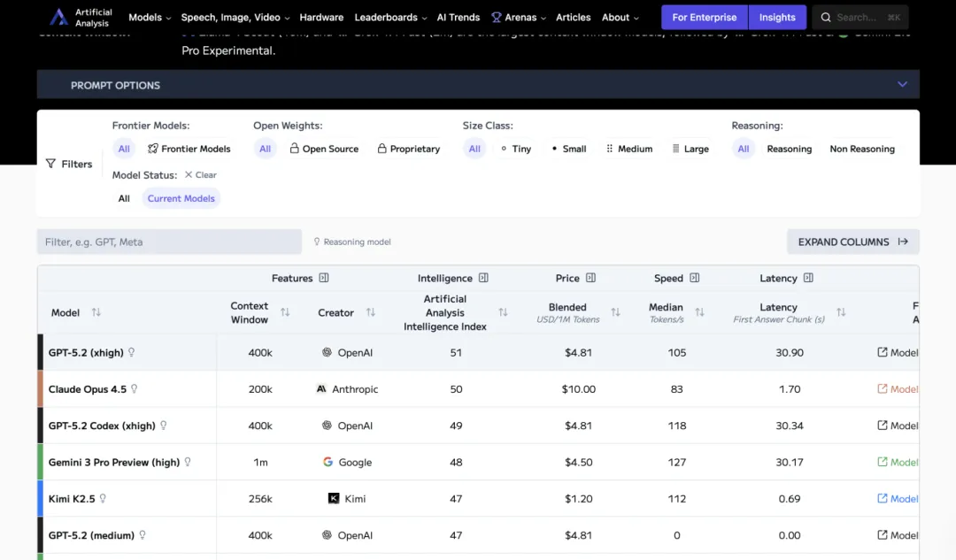This screenshot has height=560, width=956.
Task: Go to AI Trends page
Action: 458,17
